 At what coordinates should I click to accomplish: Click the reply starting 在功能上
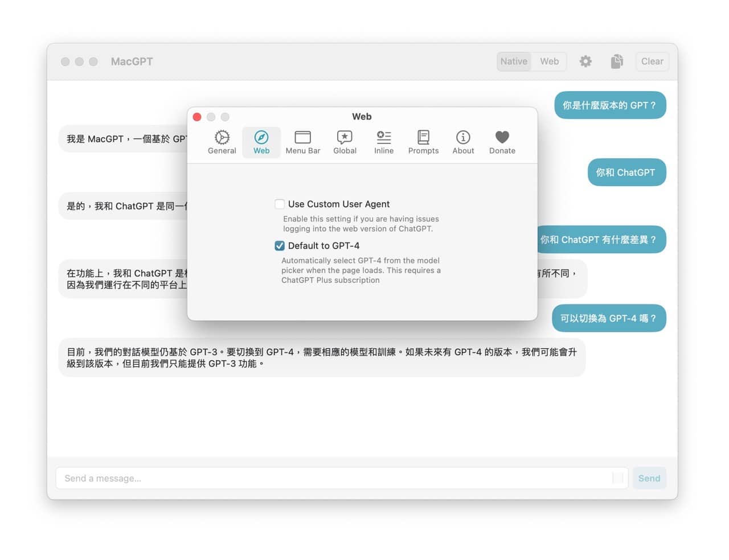[123, 279]
